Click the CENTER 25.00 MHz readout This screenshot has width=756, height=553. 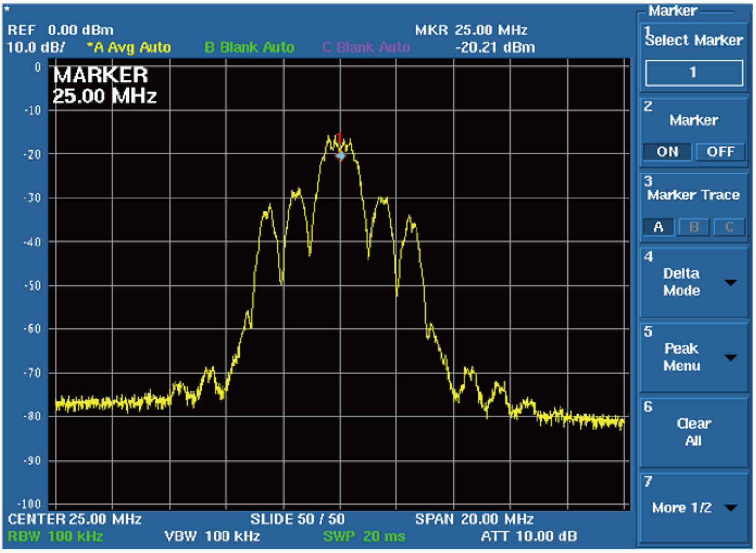[75, 519]
